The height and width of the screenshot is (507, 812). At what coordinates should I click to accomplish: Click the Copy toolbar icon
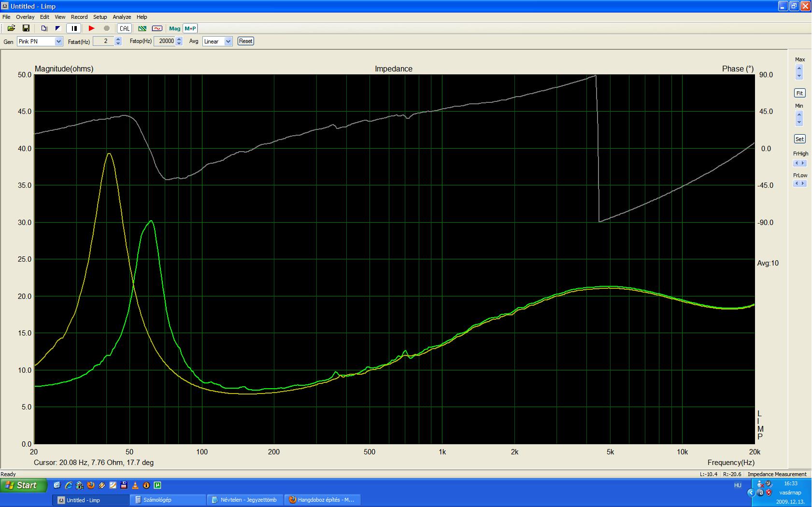(44, 28)
